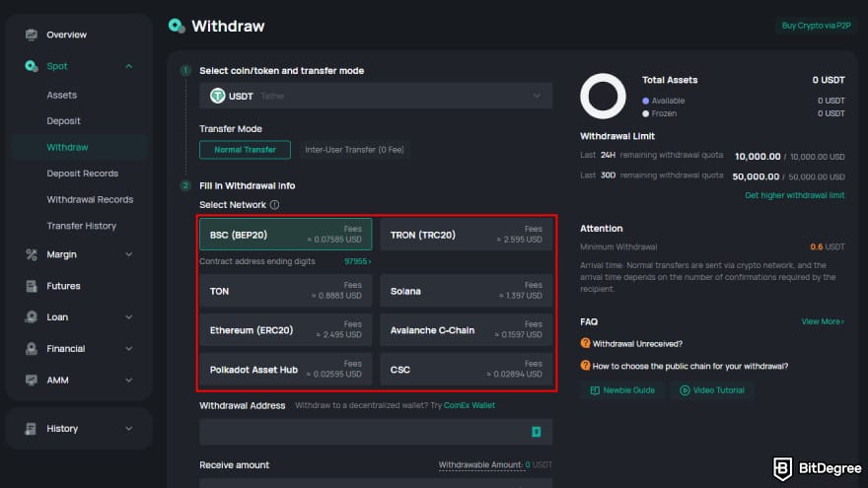Select the Solana network
This screenshot has width=868, height=488.
(x=467, y=291)
